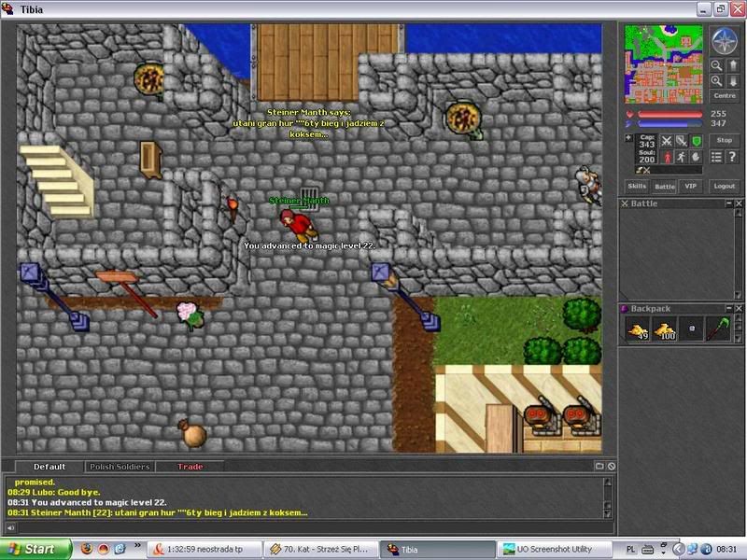Click the Logout button
Screen dimensions: 747x560
[x=725, y=186]
